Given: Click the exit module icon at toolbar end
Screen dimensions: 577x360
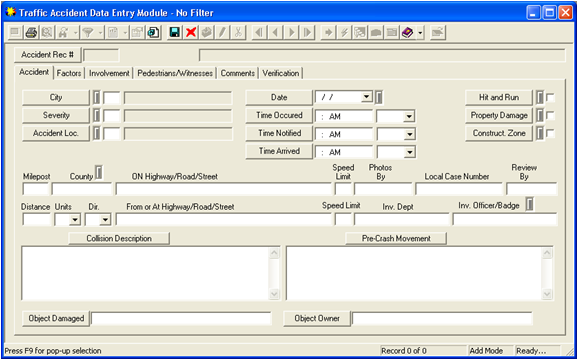Looking at the screenshot, I should [438, 33].
